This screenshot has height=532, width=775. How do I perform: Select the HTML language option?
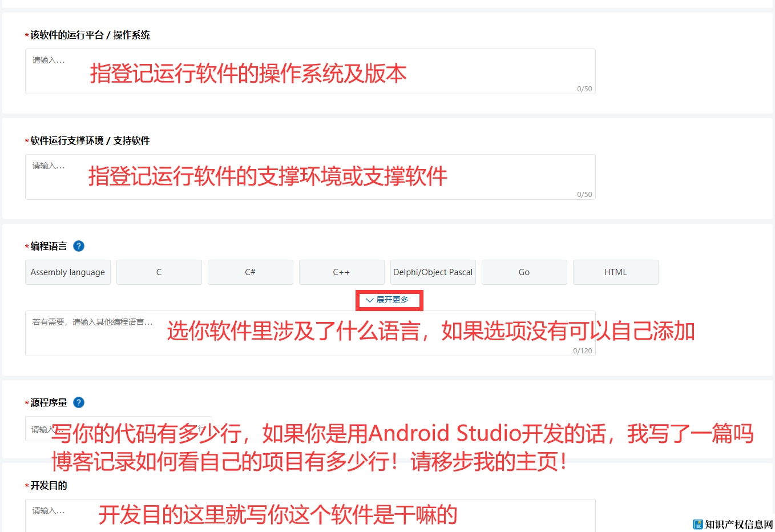click(x=616, y=272)
